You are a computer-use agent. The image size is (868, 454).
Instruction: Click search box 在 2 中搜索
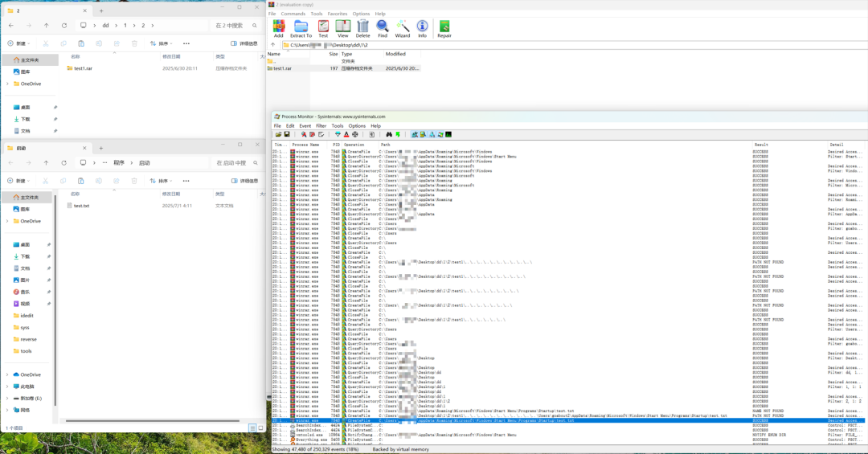235,26
